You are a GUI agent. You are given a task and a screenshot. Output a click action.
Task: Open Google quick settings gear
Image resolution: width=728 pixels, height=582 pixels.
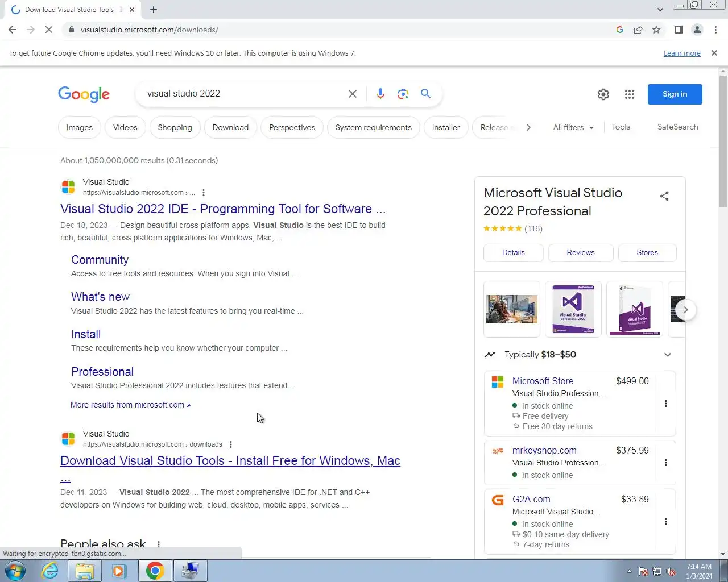(x=603, y=94)
